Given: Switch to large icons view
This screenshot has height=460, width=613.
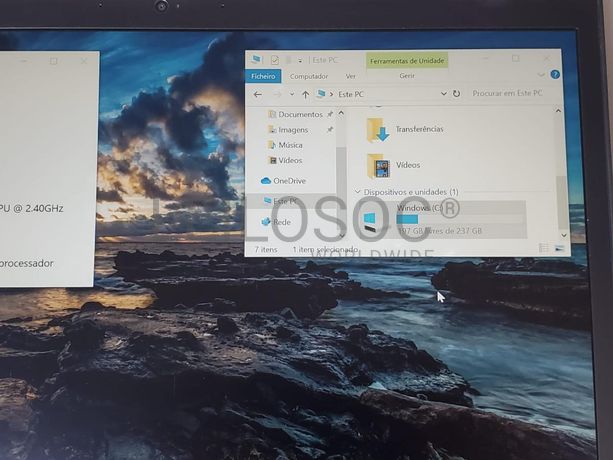Looking at the screenshot, I should click(559, 246).
